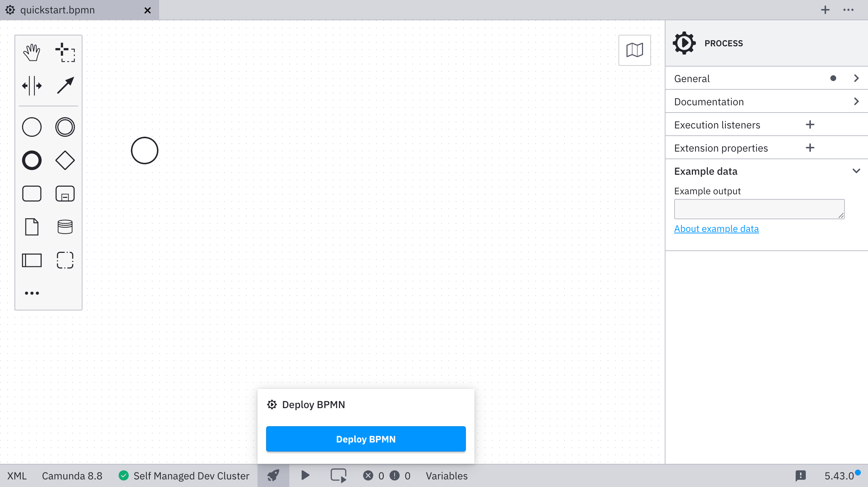868x487 pixels.
Task: Create a data store reference
Action: [65, 227]
